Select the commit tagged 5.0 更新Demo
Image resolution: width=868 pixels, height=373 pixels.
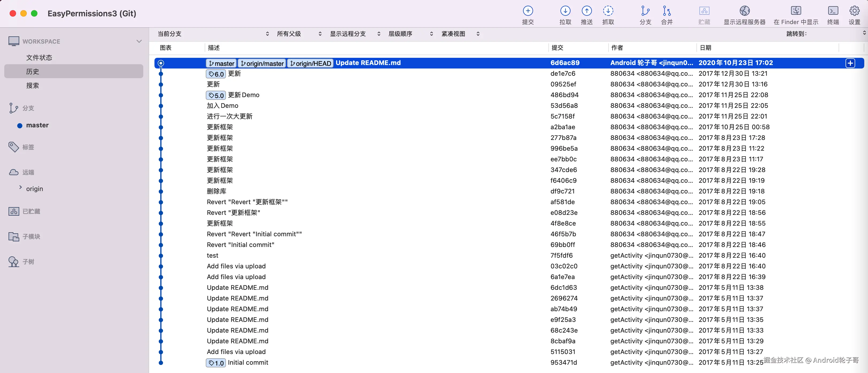pyautogui.click(x=243, y=95)
